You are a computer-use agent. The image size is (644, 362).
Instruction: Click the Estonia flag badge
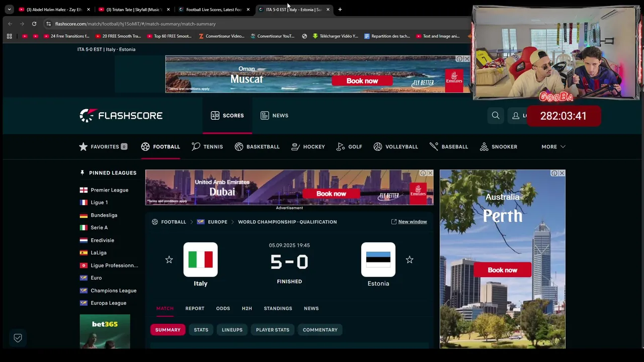(378, 259)
